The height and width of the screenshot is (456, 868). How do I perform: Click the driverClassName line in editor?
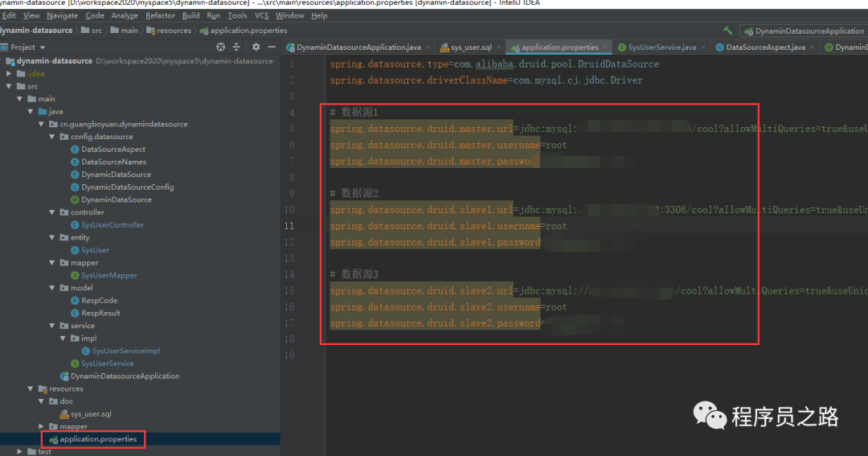click(486, 80)
